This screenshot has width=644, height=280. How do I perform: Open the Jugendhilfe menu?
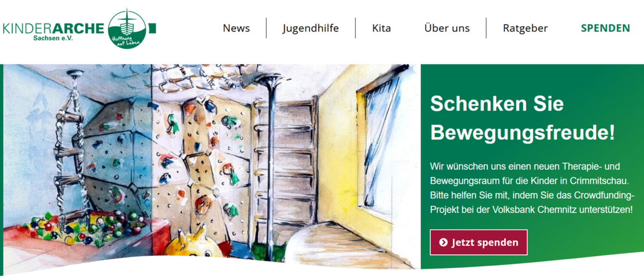coord(311,28)
